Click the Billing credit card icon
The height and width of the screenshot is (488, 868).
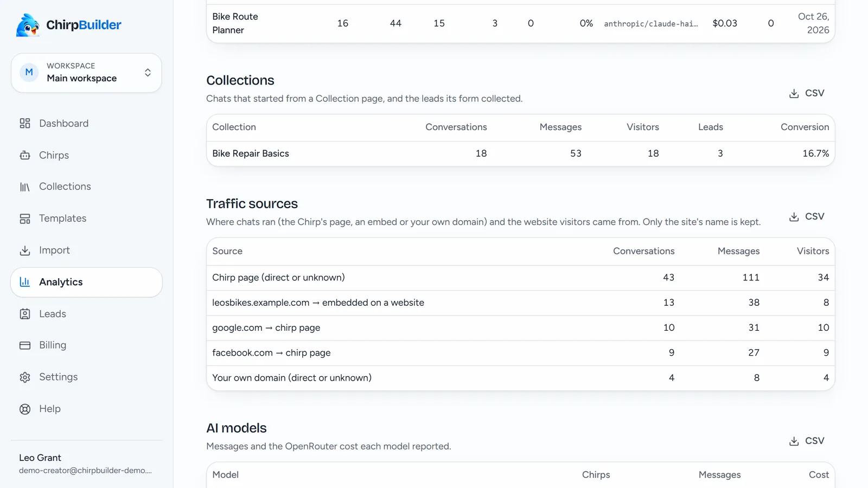tap(25, 345)
